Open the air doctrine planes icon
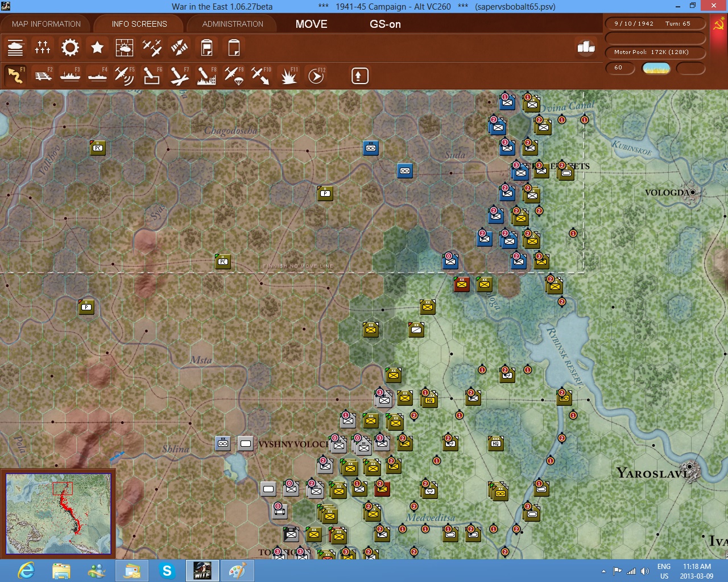 (x=152, y=47)
